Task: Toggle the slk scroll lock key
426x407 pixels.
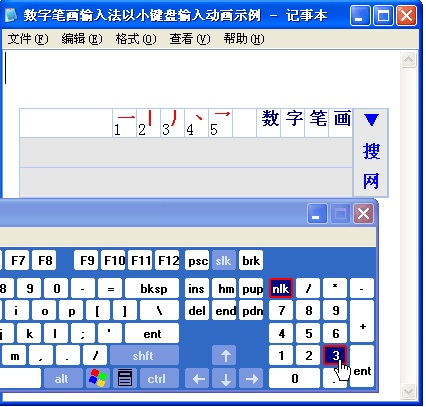Action: click(224, 260)
